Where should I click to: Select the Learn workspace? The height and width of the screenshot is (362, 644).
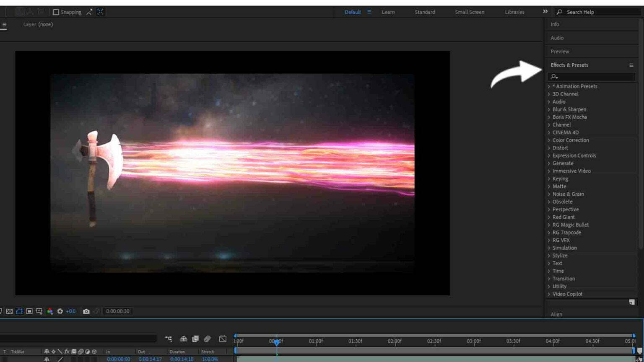(x=388, y=12)
